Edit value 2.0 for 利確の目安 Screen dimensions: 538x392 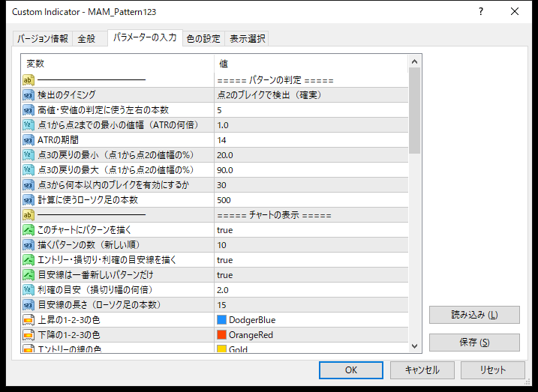311,290
